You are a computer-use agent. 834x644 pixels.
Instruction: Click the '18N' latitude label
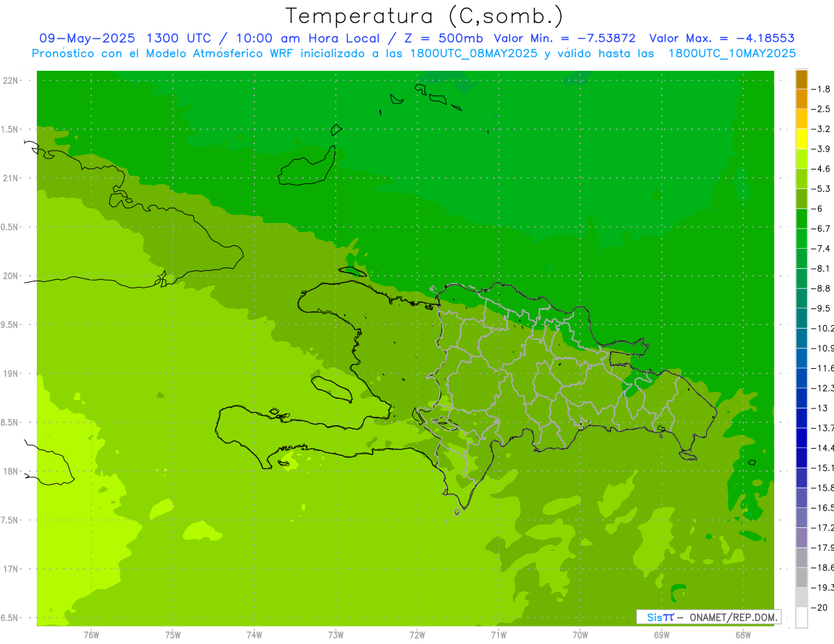pyautogui.click(x=12, y=471)
